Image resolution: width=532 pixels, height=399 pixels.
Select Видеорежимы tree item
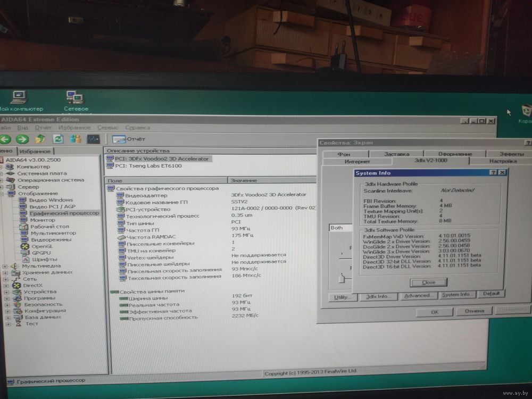(51, 239)
